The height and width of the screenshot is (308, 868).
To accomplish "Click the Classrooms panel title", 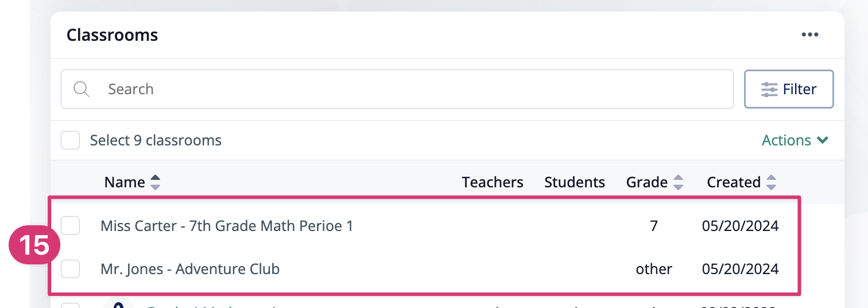I will pyautogui.click(x=113, y=35).
